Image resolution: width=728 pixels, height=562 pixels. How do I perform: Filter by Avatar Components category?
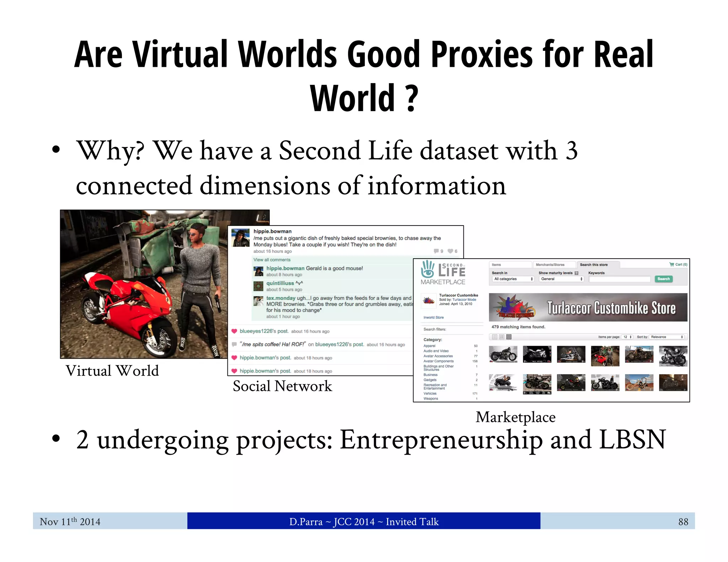point(438,361)
